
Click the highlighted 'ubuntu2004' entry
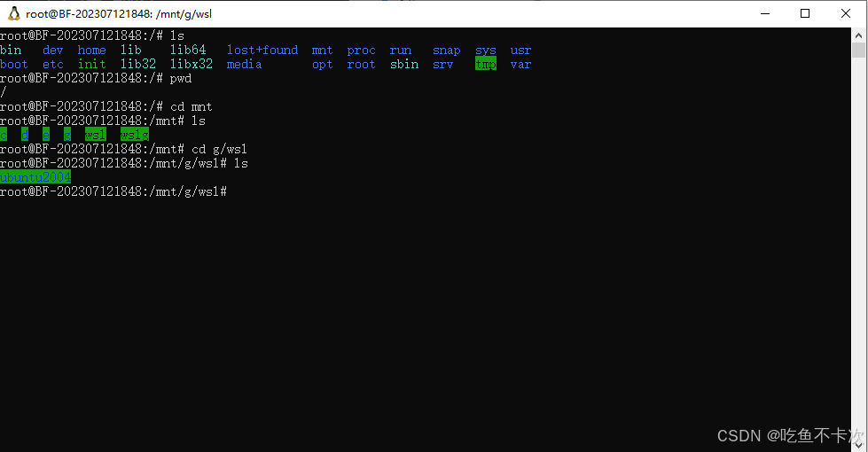tap(35, 177)
